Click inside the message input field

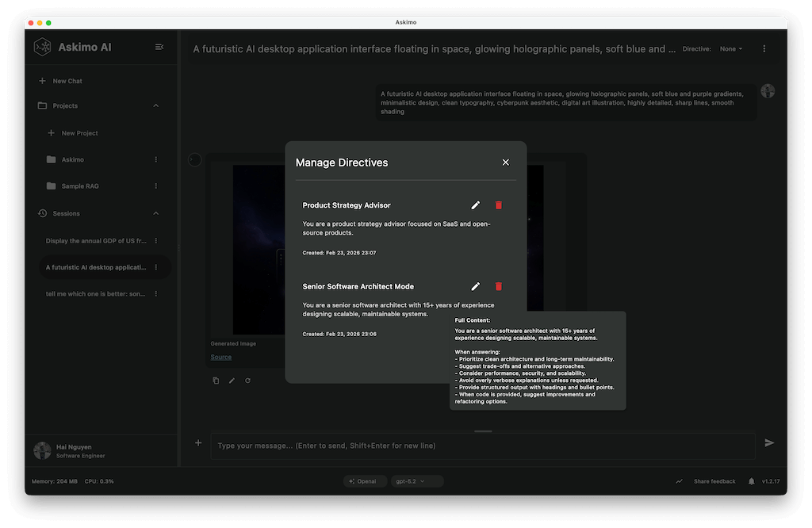(476, 446)
